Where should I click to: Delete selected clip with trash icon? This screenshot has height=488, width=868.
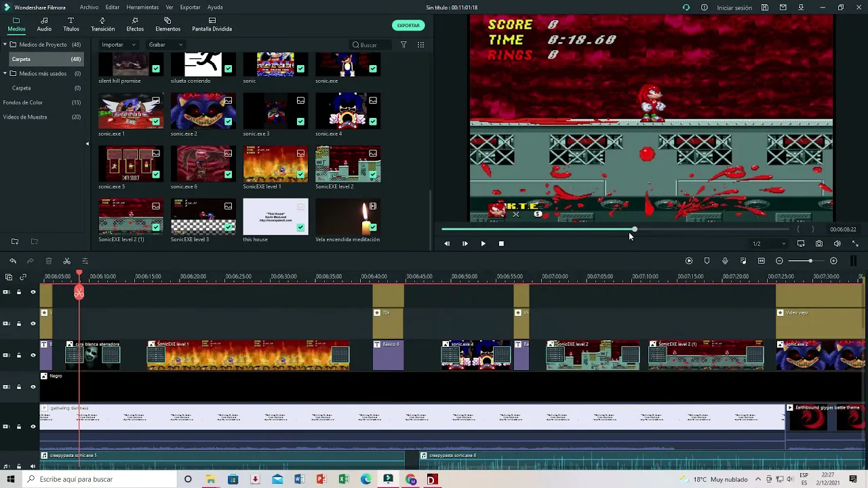[49, 261]
